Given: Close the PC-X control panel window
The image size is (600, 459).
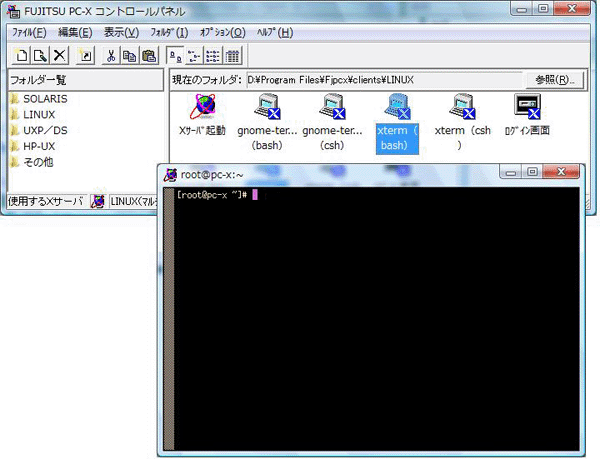Looking at the screenshot, I should pos(572,9).
